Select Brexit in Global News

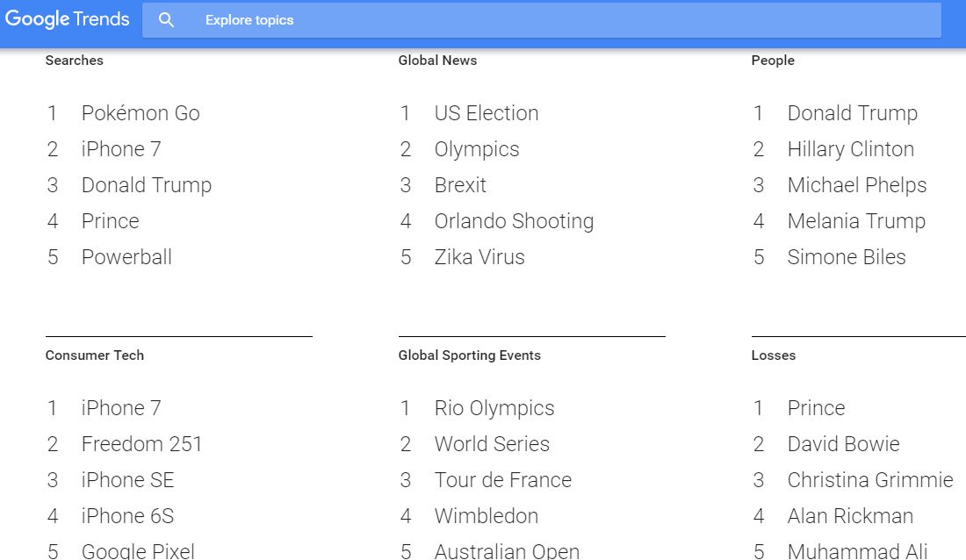tap(460, 185)
